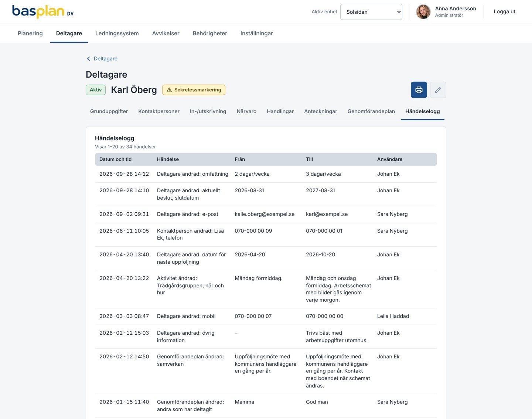Switch to the Genomförandeplan tab
Screen dimensions: 532x419
[x=371, y=111]
